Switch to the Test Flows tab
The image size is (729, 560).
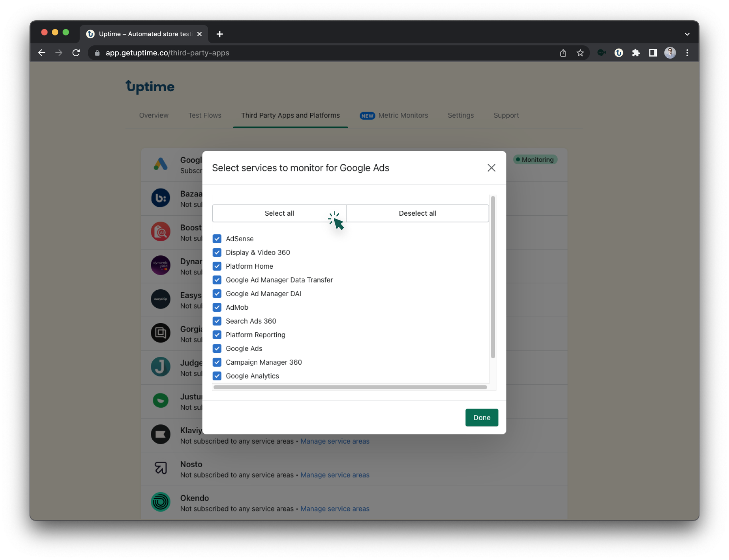click(205, 115)
